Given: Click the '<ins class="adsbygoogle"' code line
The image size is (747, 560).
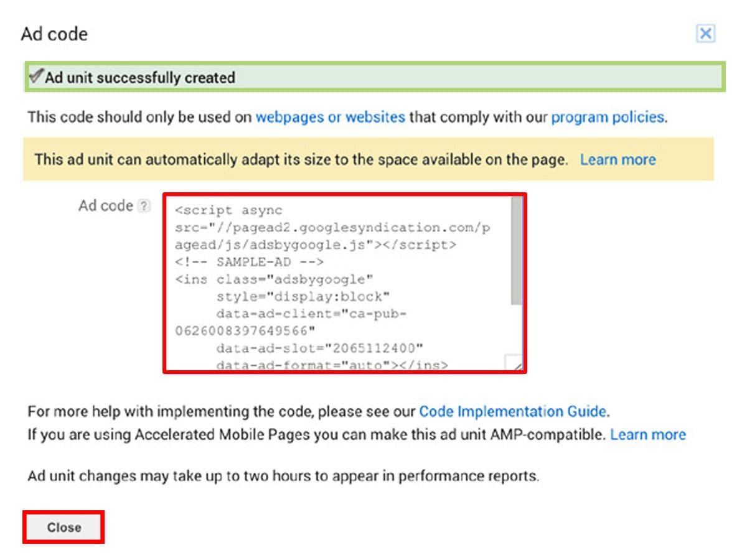Looking at the screenshot, I should (274, 279).
